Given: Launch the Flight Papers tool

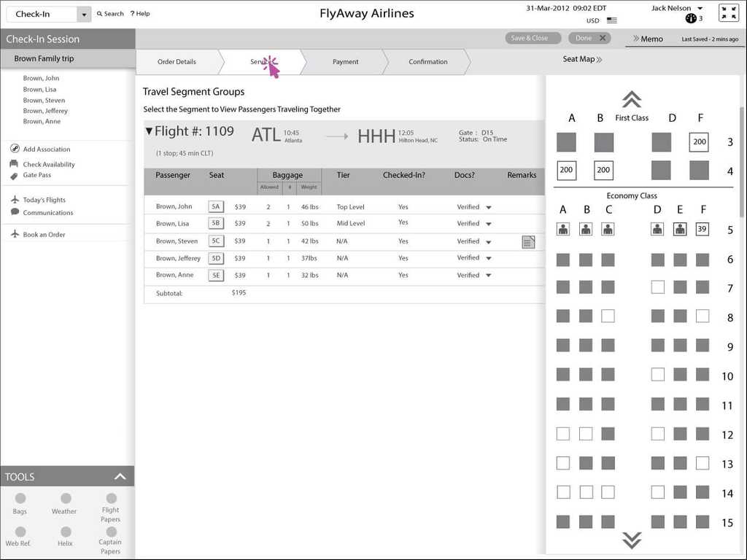Looking at the screenshot, I should (x=111, y=499).
